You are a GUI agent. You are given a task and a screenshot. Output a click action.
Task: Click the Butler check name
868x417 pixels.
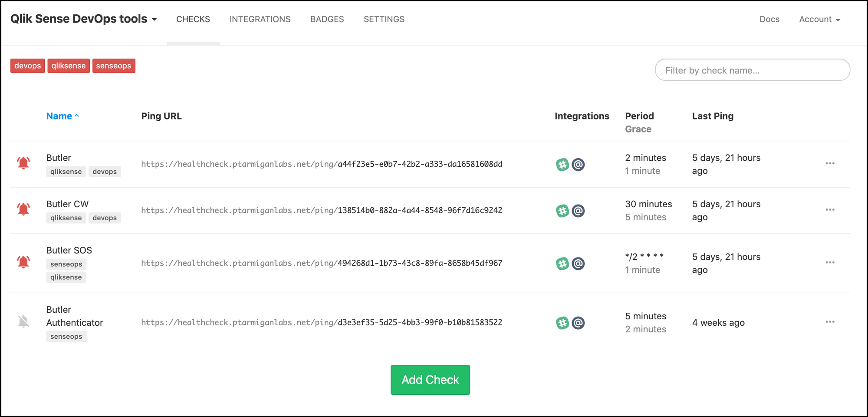click(59, 158)
